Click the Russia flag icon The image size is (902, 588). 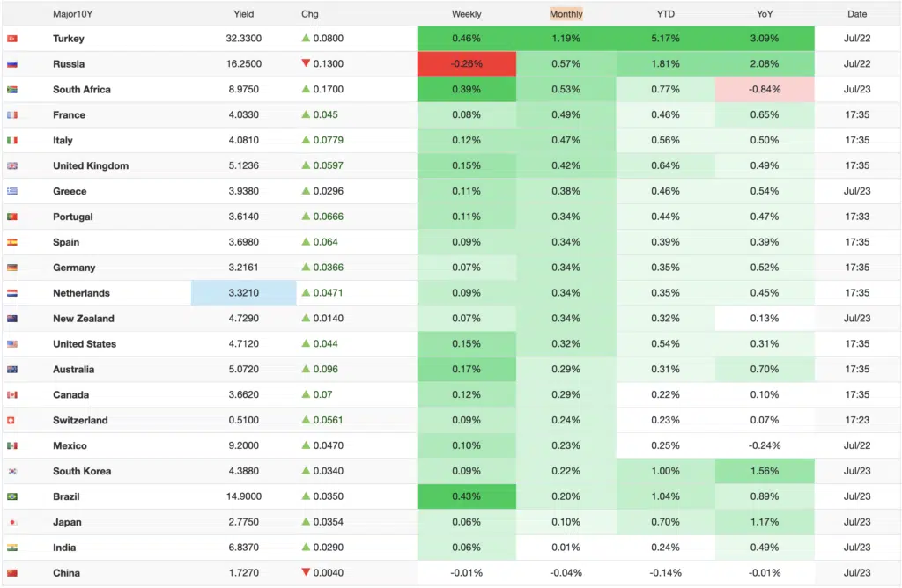12,63
